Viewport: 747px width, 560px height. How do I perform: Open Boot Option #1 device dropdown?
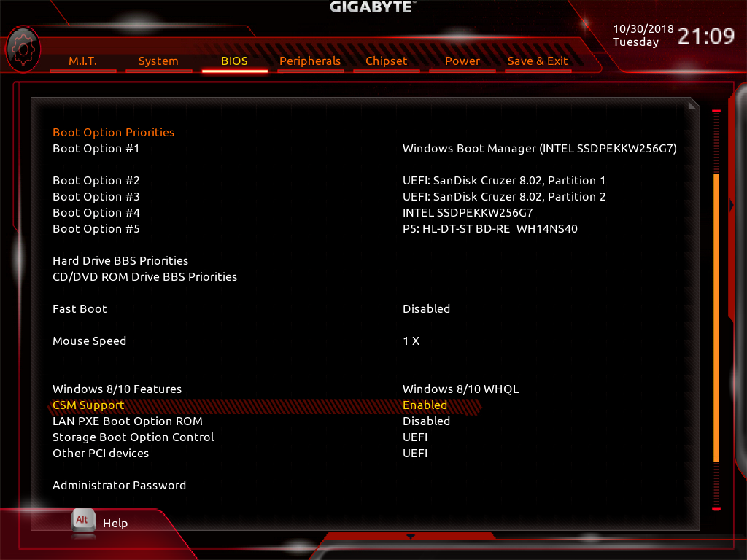tap(539, 149)
